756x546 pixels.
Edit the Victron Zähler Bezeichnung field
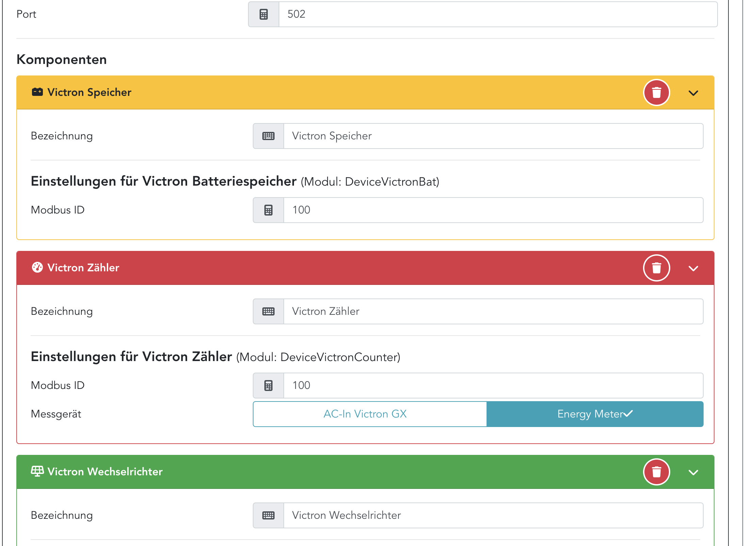pyautogui.click(x=493, y=311)
